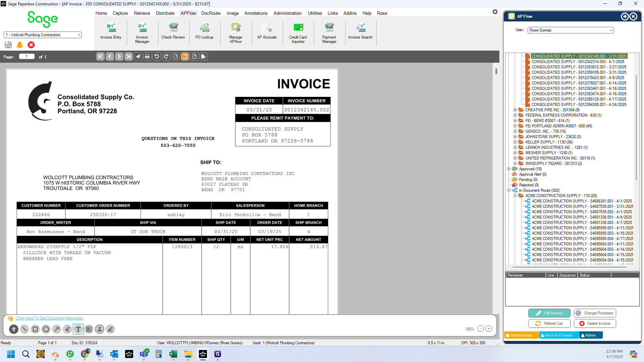This screenshot has width=644, height=362.
Task: Open Credit Card Importer
Action: pyautogui.click(x=298, y=33)
